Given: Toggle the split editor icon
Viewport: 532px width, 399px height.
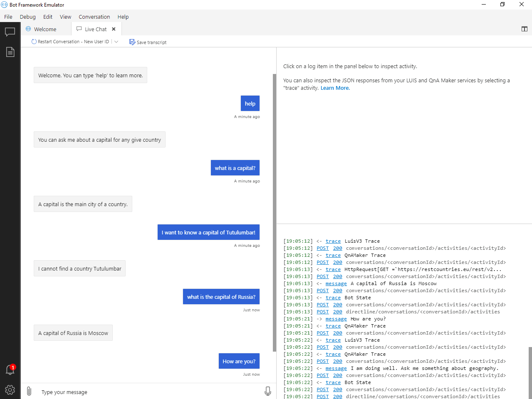Looking at the screenshot, I should pos(524,29).
